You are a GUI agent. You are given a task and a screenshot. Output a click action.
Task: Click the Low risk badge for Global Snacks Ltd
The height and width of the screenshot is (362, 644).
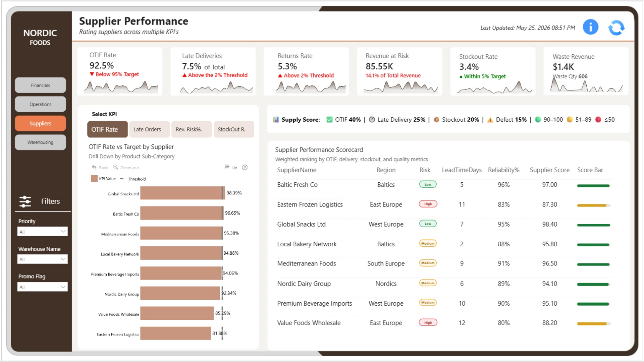(x=428, y=224)
